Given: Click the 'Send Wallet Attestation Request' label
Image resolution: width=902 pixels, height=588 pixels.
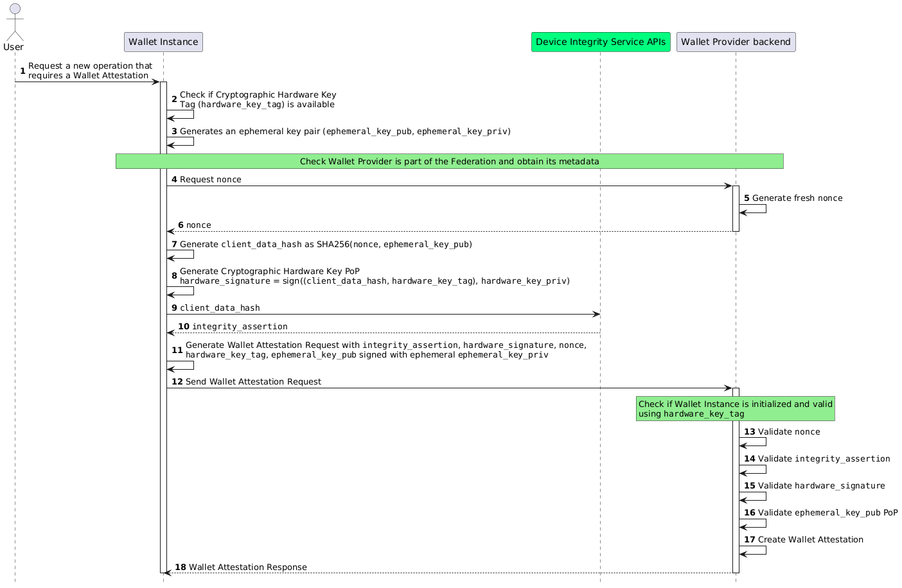Looking at the screenshot, I should (253, 382).
